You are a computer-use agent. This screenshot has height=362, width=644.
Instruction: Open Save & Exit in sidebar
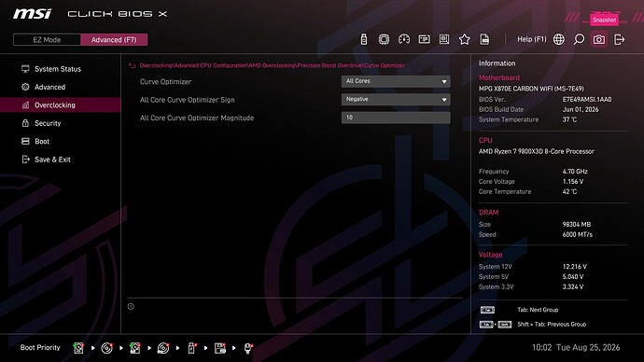click(x=52, y=160)
